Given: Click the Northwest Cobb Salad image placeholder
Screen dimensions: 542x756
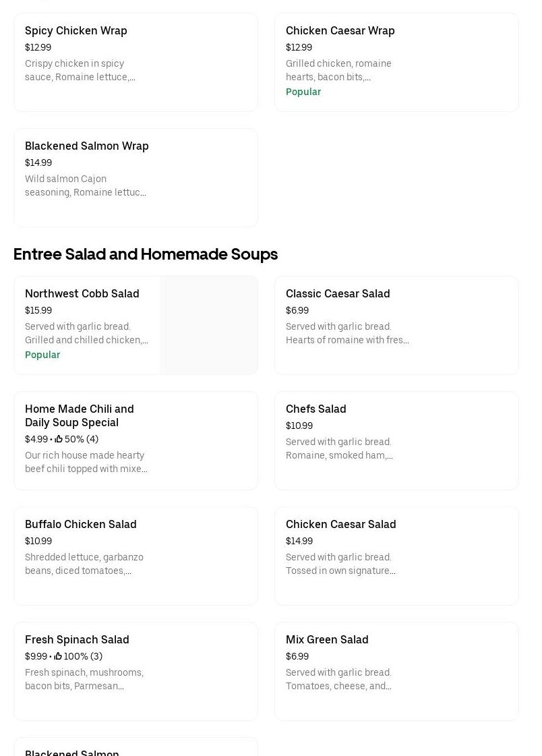Looking at the screenshot, I should click(x=208, y=325).
